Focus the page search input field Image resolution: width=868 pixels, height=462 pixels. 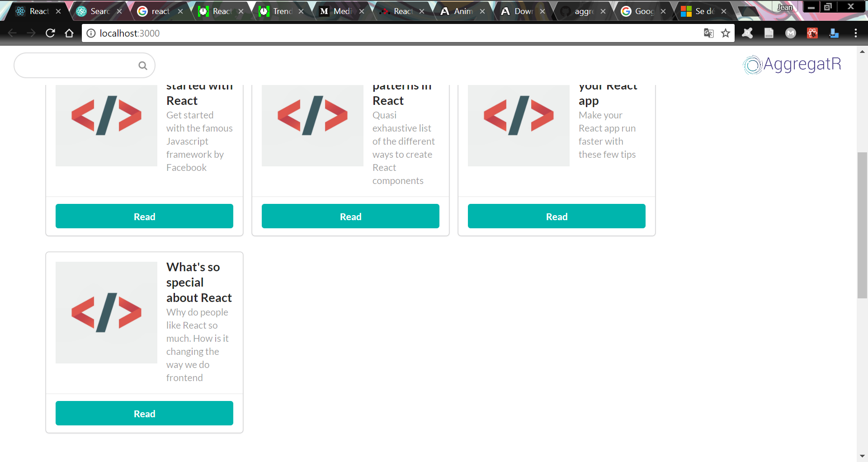point(85,66)
